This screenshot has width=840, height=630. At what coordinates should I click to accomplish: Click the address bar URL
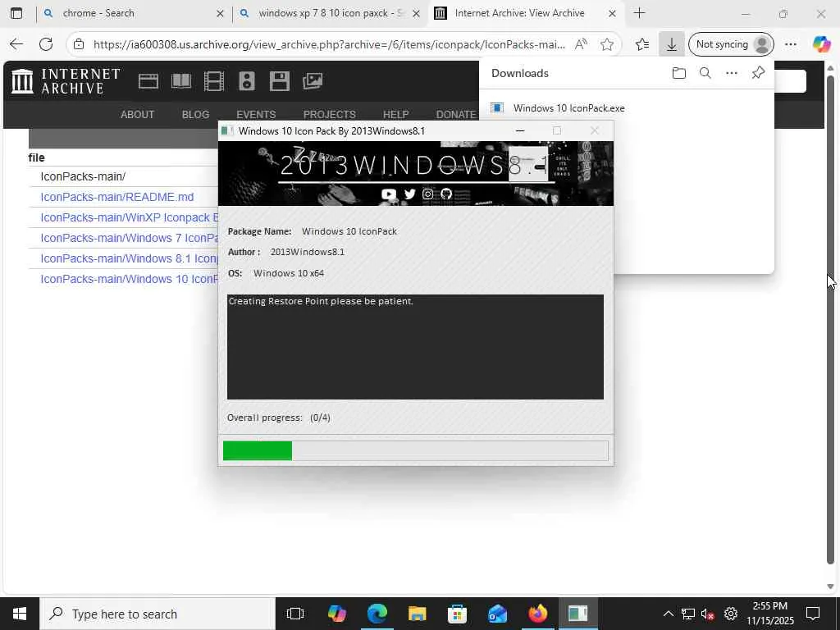(329, 44)
